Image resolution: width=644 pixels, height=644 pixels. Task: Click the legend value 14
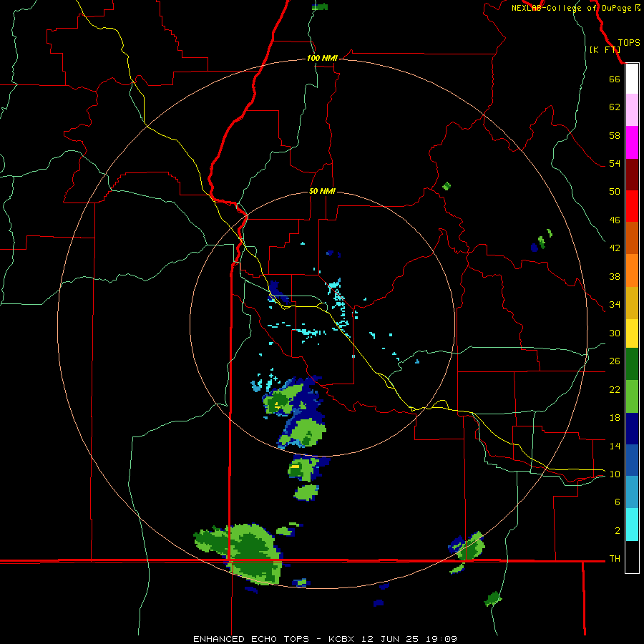615,446
